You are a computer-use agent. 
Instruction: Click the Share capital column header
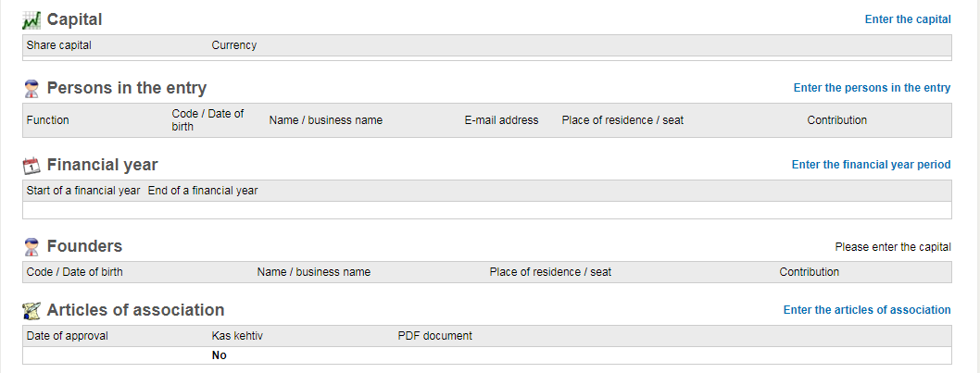tap(59, 45)
